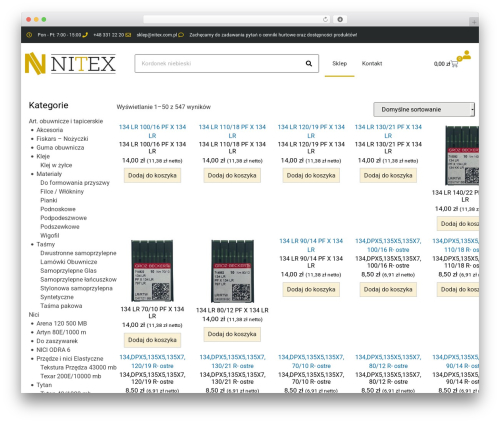Open the Sklep menu item
Viewport: 500px width, 423px height.
tap(339, 63)
